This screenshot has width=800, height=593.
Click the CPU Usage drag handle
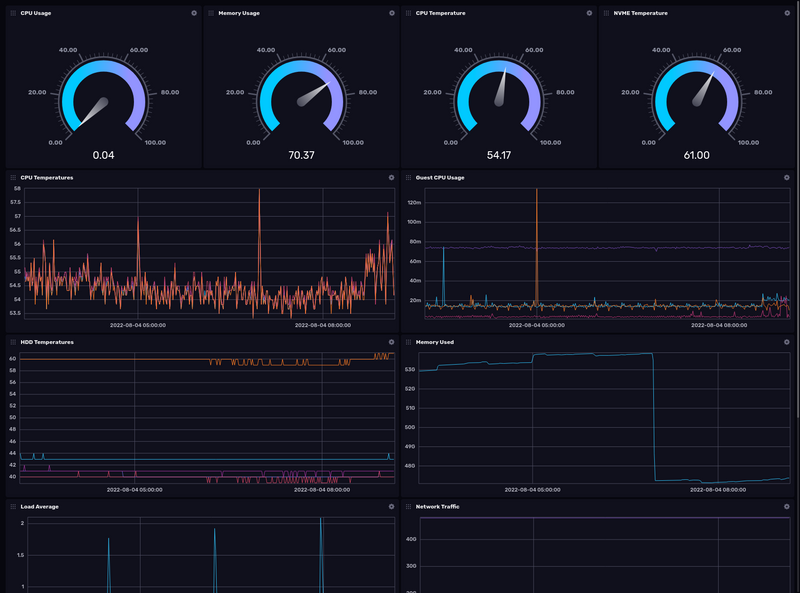click(13, 13)
